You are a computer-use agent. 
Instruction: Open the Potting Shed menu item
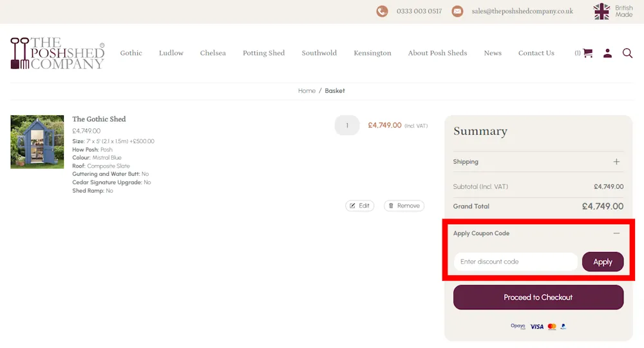coord(263,53)
